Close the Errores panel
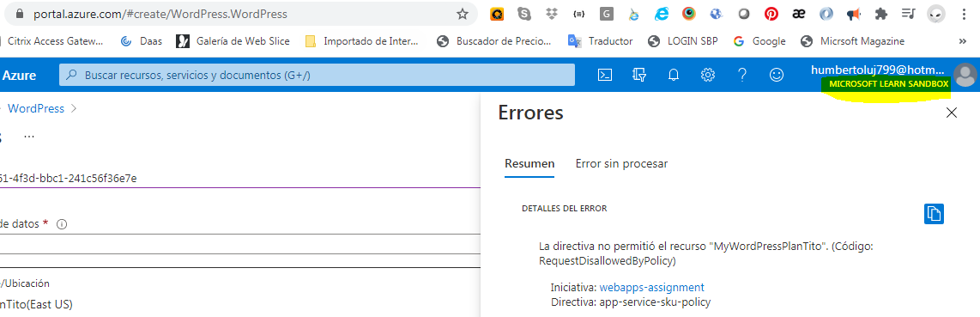Image resolution: width=980 pixels, height=317 pixels. coord(951,113)
